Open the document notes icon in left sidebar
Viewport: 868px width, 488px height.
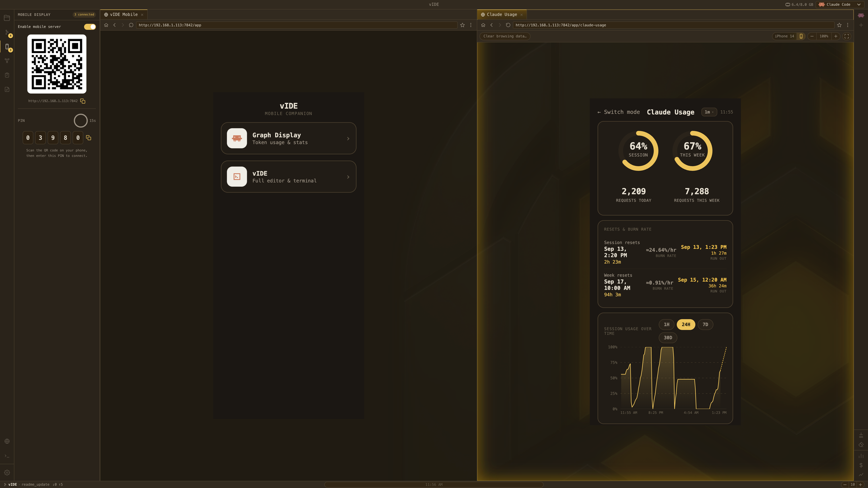[7, 89]
